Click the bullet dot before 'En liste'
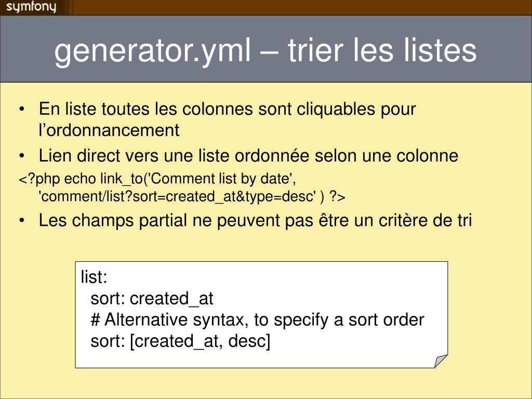The width and height of the screenshot is (532, 399). click(22, 109)
